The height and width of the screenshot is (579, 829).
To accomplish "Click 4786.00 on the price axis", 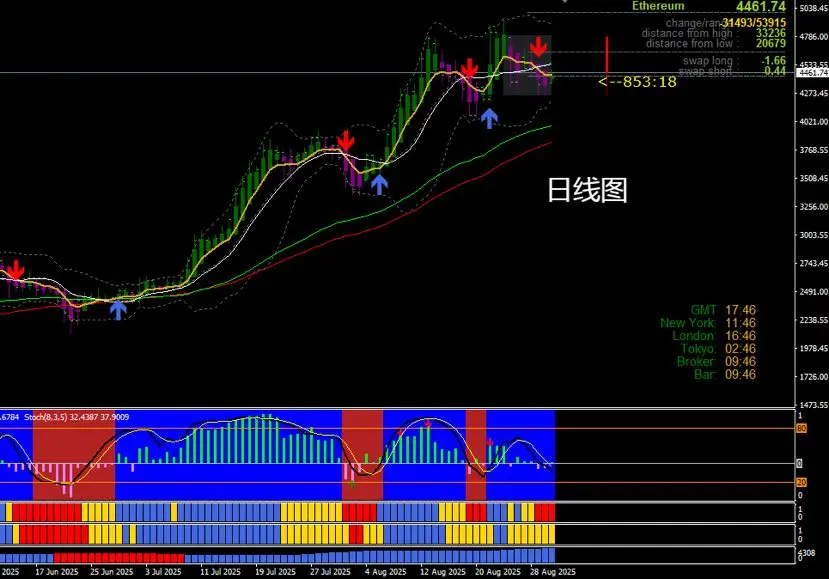I will (x=814, y=36).
